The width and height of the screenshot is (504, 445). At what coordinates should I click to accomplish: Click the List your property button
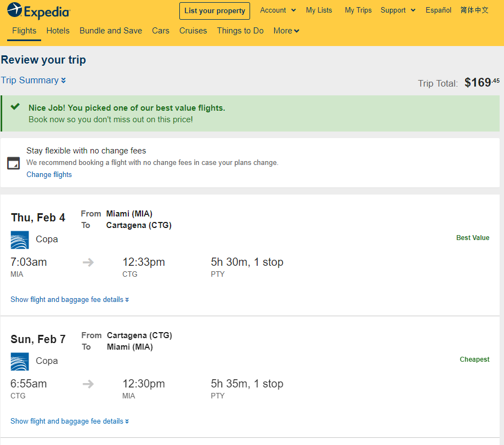click(215, 11)
